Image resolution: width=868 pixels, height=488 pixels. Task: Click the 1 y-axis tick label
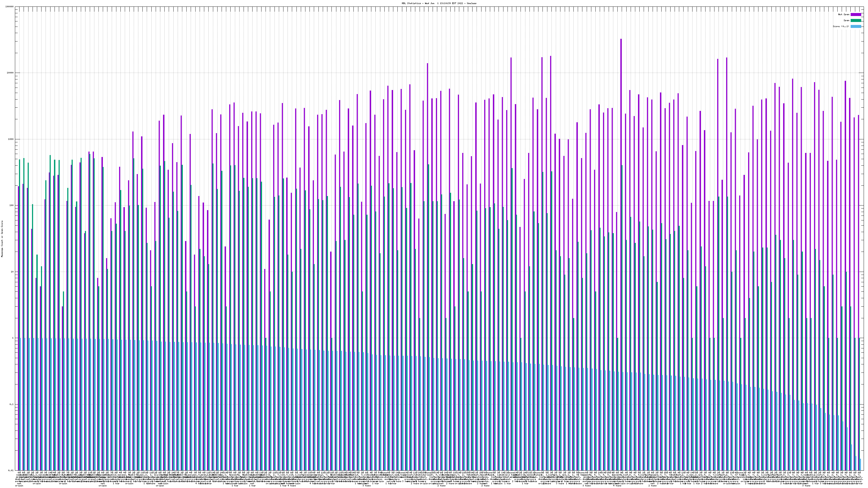(x=13, y=338)
